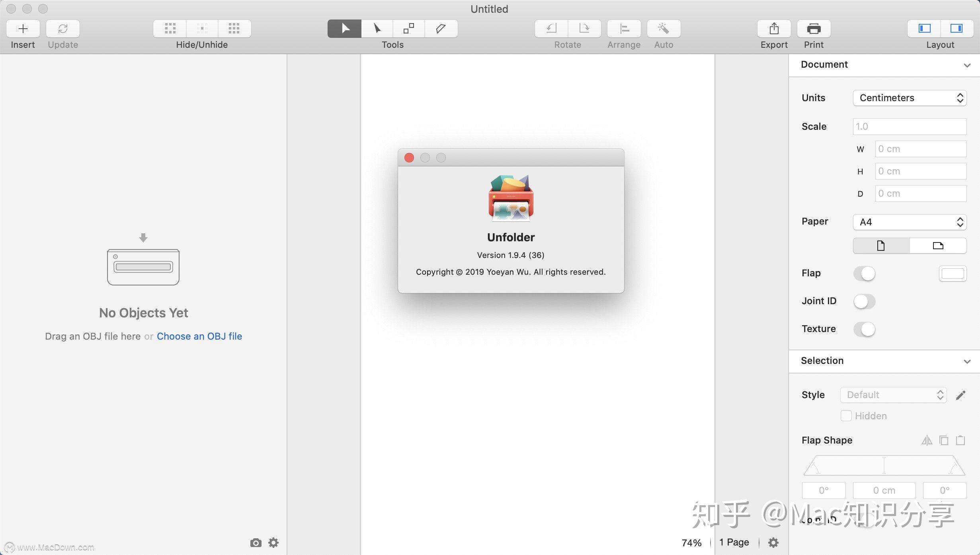This screenshot has width=980, height=555.
Task: Enable the Flap toggle switch
Action: click(864, 274)
